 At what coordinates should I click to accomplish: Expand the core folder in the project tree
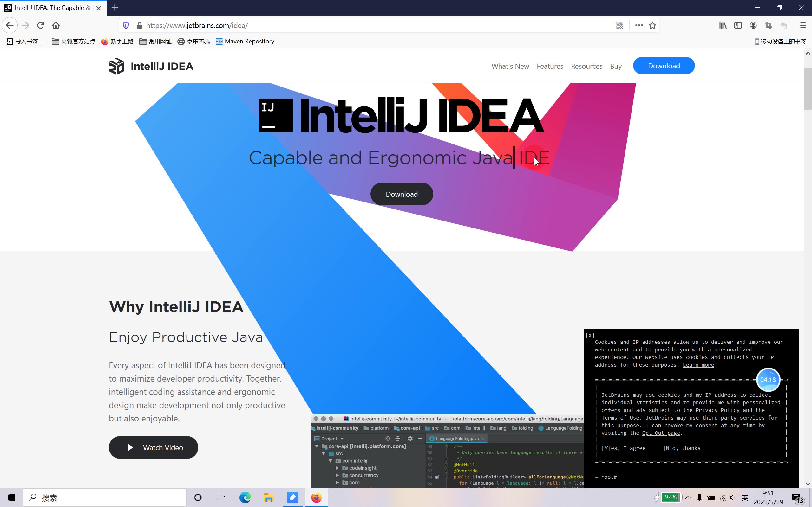point(337,482)
